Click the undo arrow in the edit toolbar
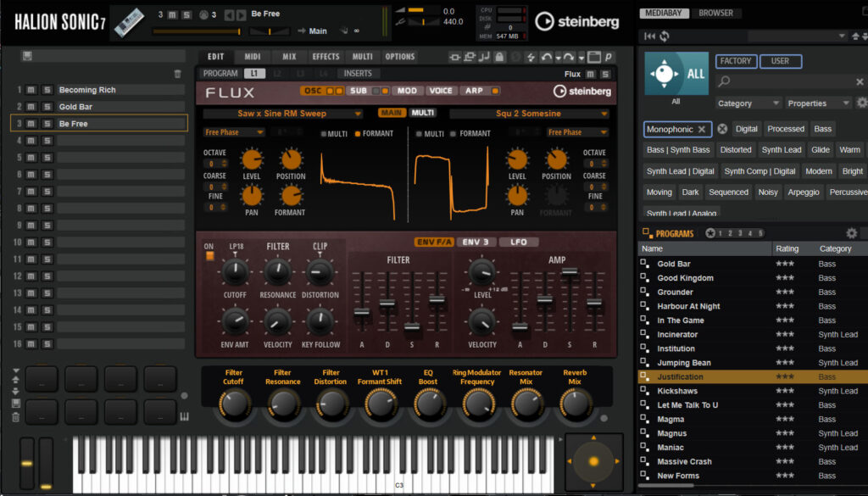Viewport: 868px width, 496px height. pos(547,57)
